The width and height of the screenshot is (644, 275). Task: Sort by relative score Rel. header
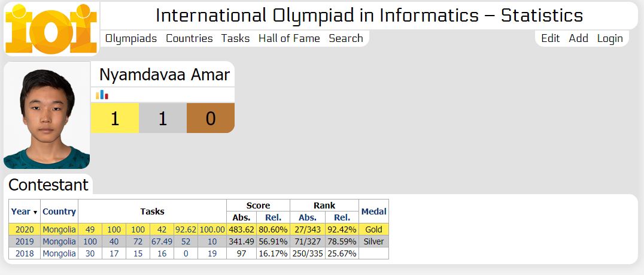[273, 217]
